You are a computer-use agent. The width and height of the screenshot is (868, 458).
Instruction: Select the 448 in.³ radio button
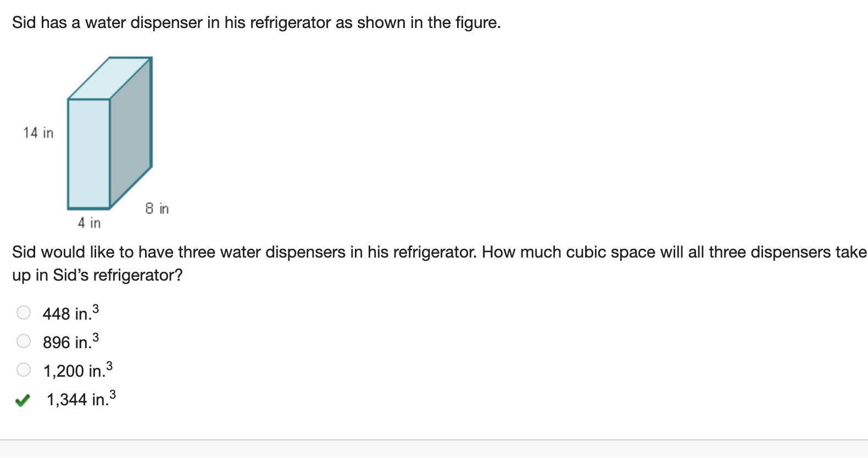tap(23, 312)
